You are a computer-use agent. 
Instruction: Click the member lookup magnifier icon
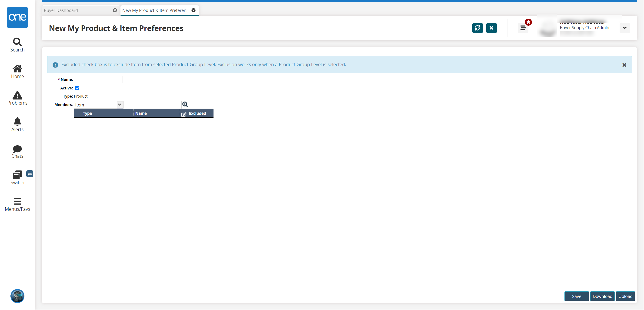(185, 105)
